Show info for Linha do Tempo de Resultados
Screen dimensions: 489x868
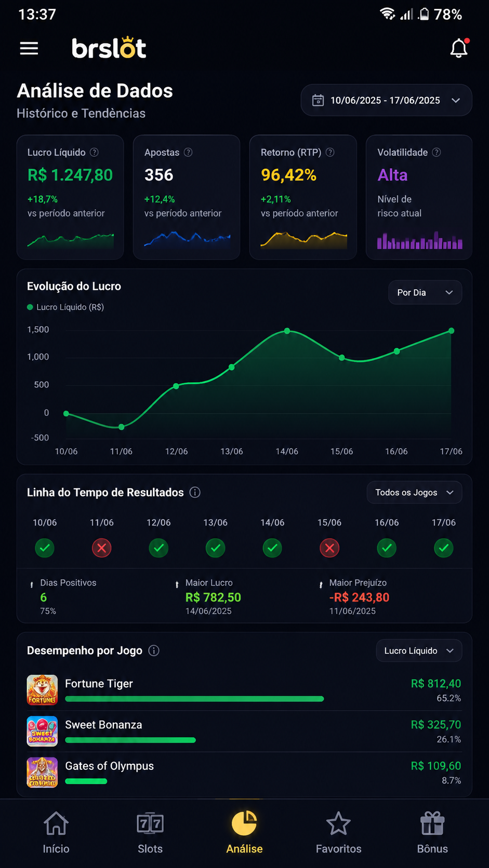[195, 492]
